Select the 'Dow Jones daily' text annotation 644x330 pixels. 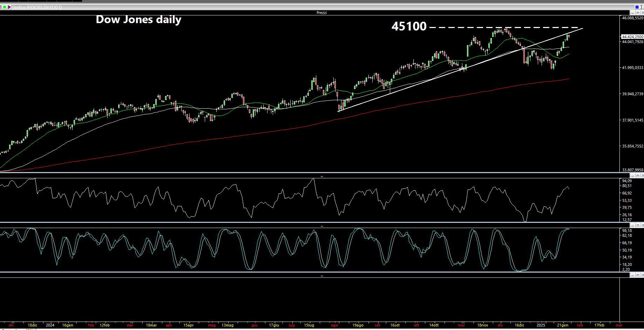point(138,20)
